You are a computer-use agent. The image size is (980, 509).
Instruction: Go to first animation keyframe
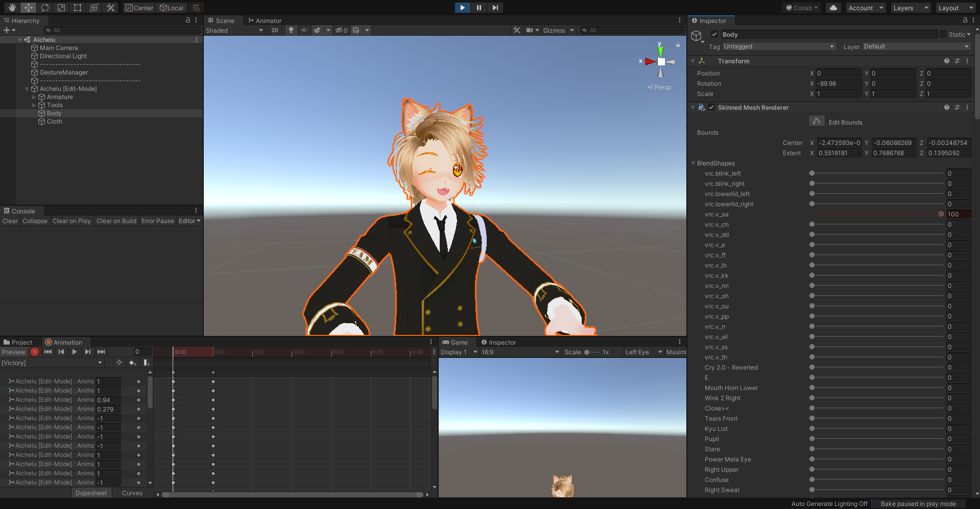coord(48,352)
